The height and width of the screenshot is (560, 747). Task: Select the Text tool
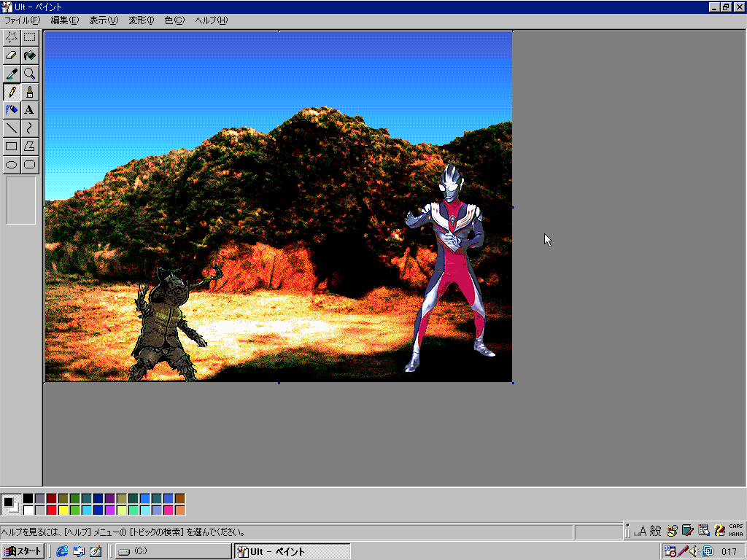pos(29,110)
